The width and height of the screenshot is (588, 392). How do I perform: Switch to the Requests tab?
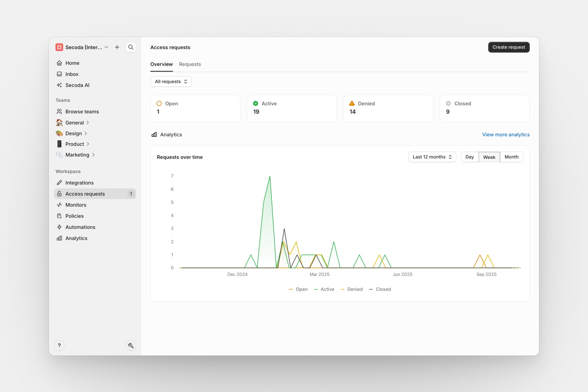[x=190, y=64]
